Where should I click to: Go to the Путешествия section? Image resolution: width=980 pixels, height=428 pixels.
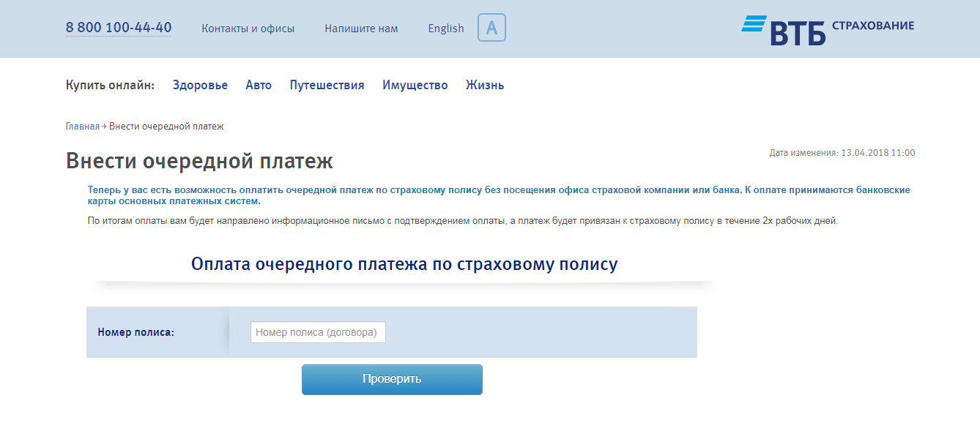coord(327,85)
